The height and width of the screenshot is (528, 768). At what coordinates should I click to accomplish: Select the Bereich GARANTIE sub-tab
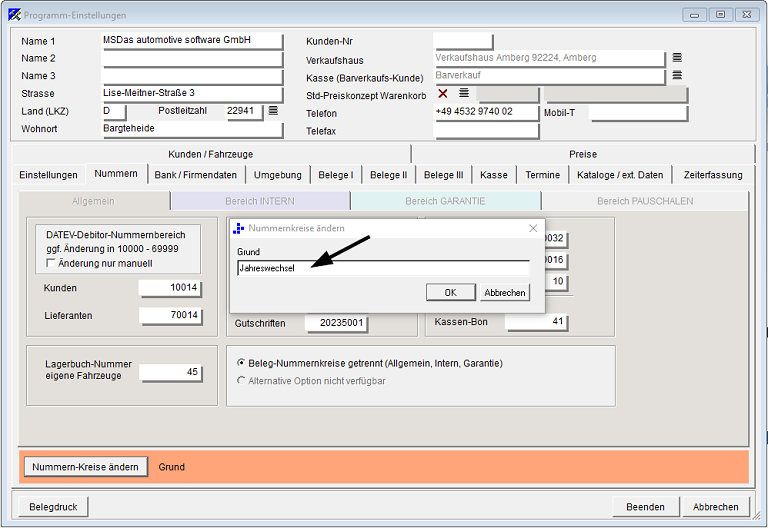(445, 201)
